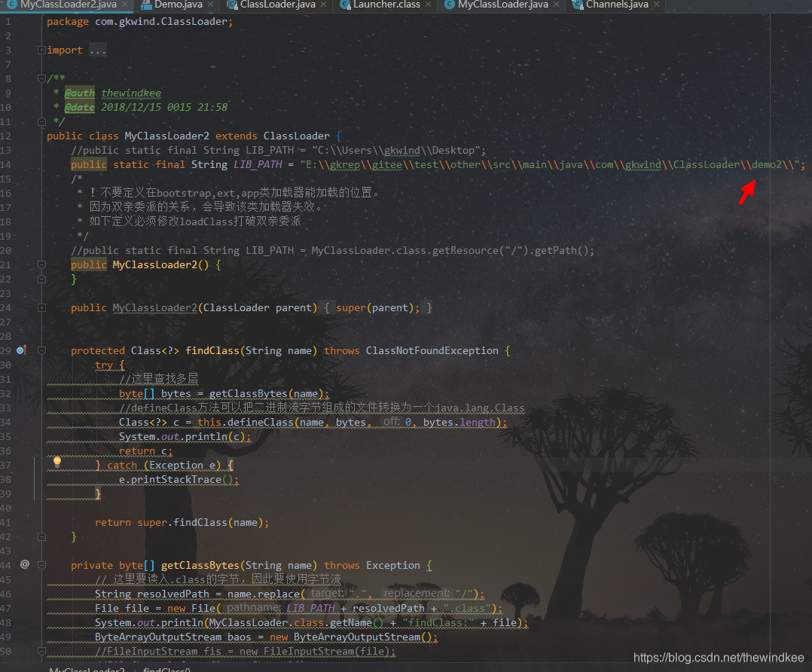Close the Demo.java tab

(x=211, y=5)
